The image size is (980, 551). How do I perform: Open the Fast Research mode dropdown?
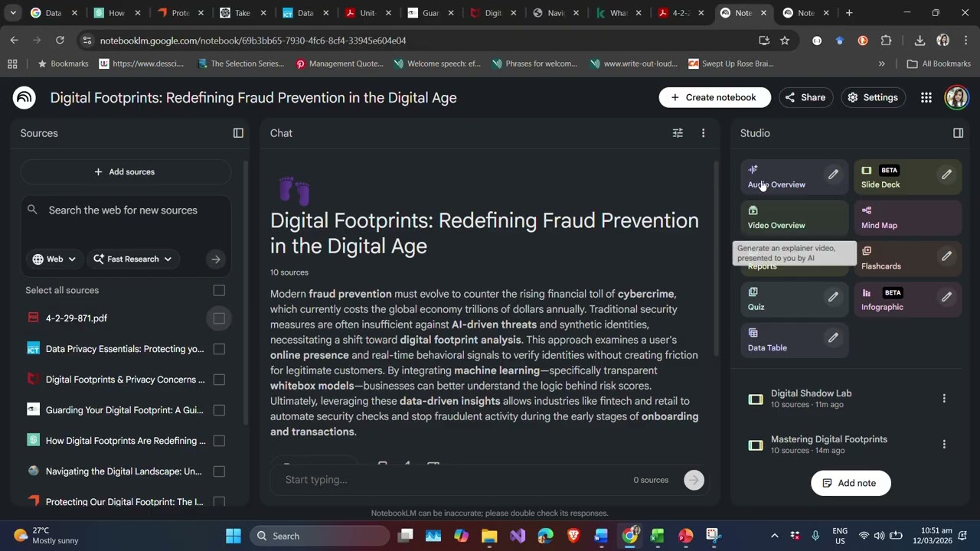pos(133,259)
